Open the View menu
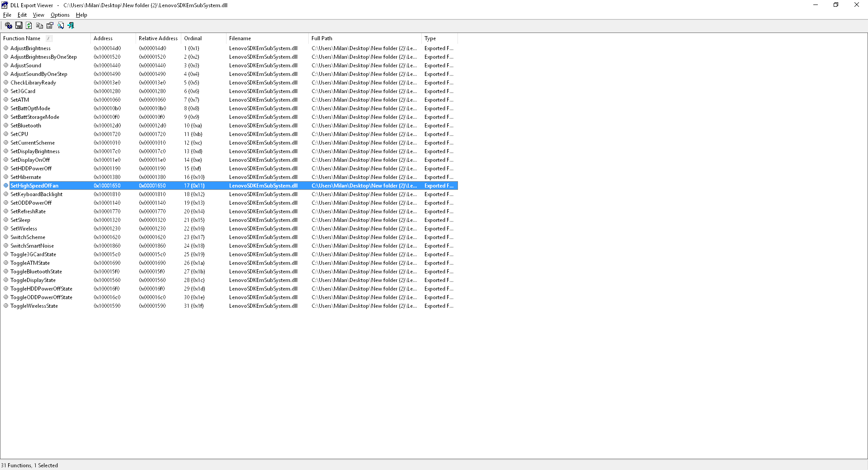Screen dimensions: 868x470 [38, 15]
